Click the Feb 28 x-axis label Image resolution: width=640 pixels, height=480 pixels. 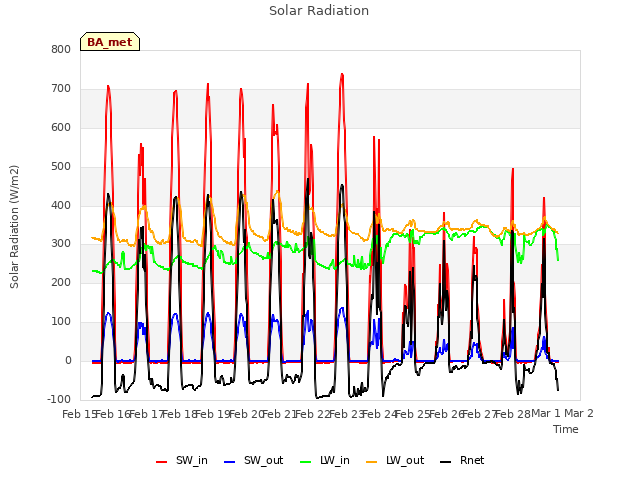click(x=513, y=414)
